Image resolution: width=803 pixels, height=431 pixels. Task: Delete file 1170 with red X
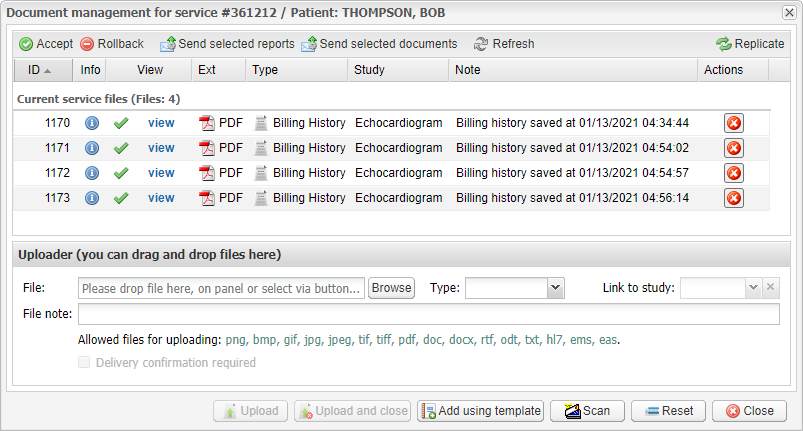coord(734,123)
